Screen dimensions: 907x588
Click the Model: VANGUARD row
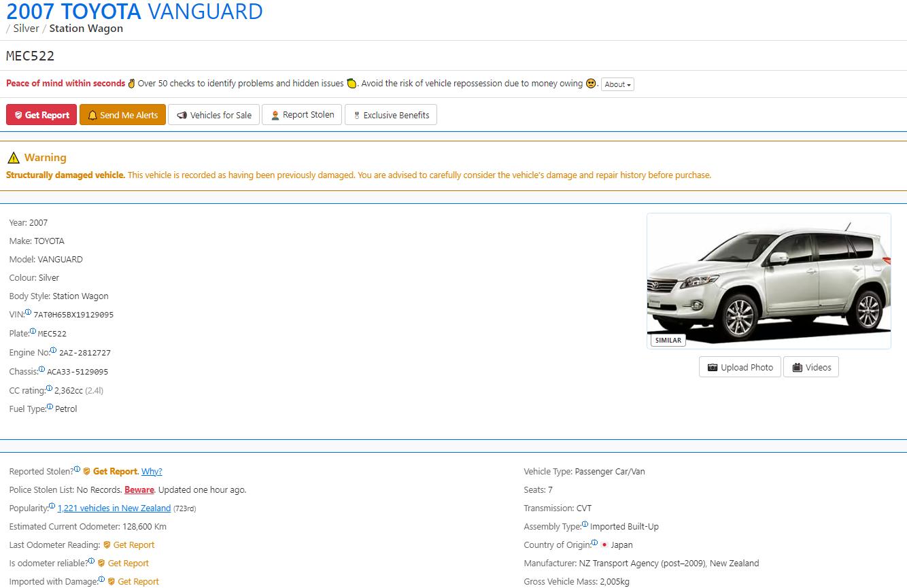[46, 260]
